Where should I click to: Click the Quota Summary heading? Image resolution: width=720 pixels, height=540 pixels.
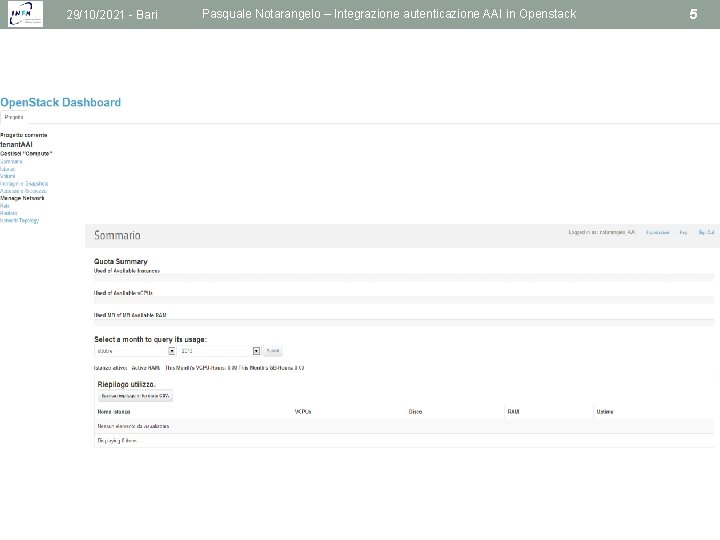pos(121,261)
